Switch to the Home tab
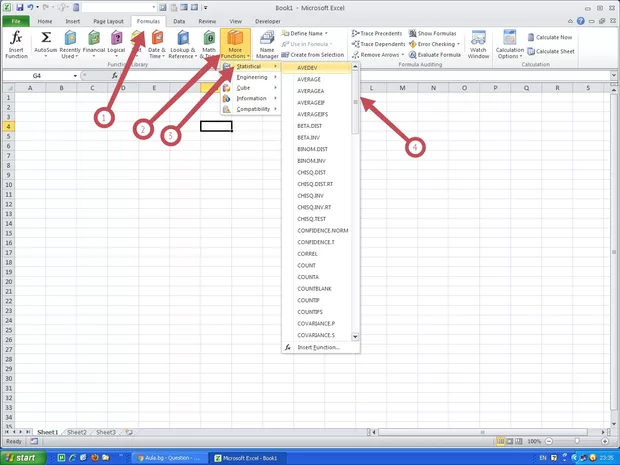The image size is (620, 465). [x=45, y=21]
